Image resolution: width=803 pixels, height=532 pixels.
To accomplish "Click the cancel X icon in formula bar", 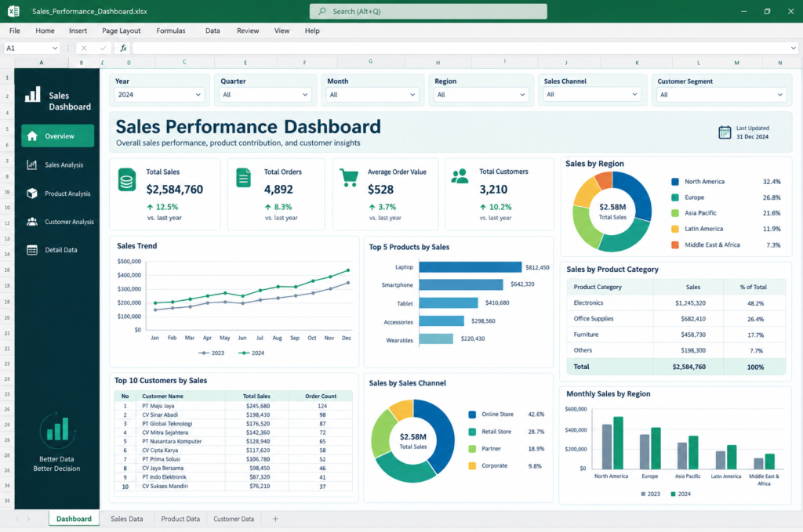I will pos(84,48).
